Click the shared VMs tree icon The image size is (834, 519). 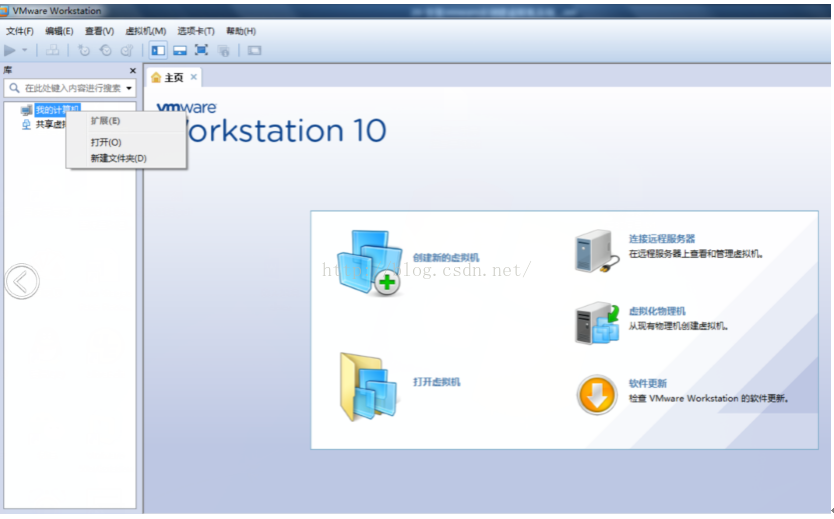[x=26, y=124]
